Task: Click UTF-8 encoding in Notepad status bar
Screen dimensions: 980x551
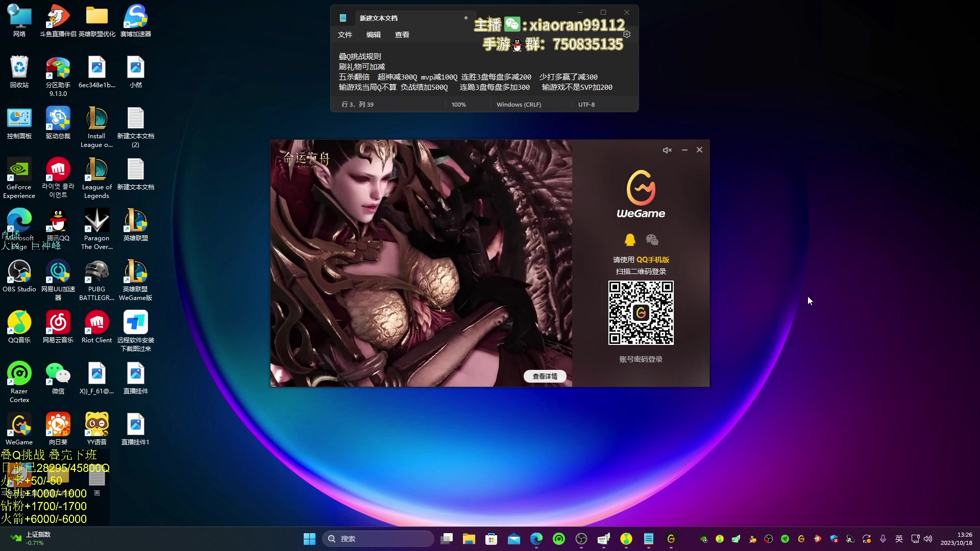Action: [586, 105]
